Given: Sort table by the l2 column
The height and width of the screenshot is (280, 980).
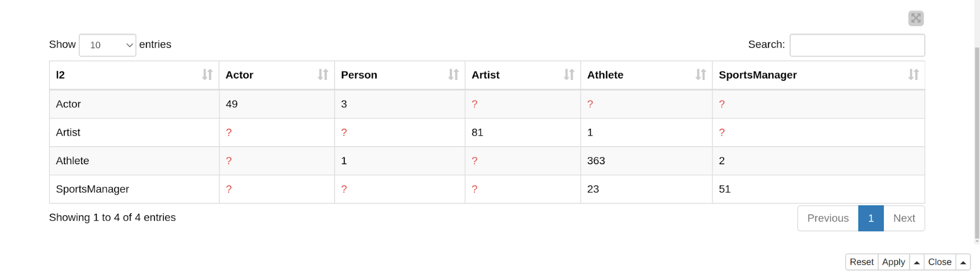Looking at the screenshot, I should click(134, 75).
